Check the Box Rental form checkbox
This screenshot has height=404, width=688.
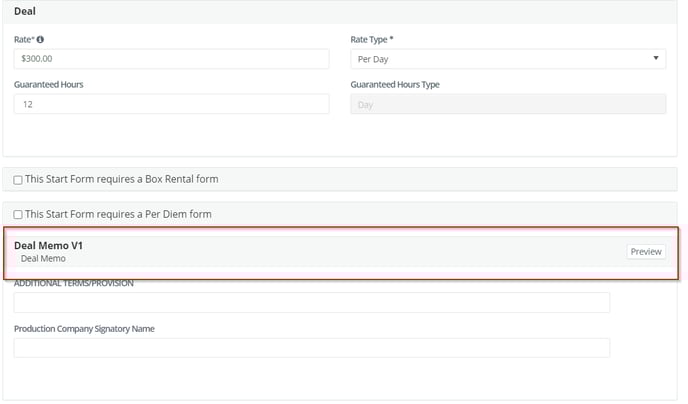click(x=18, y=180)
